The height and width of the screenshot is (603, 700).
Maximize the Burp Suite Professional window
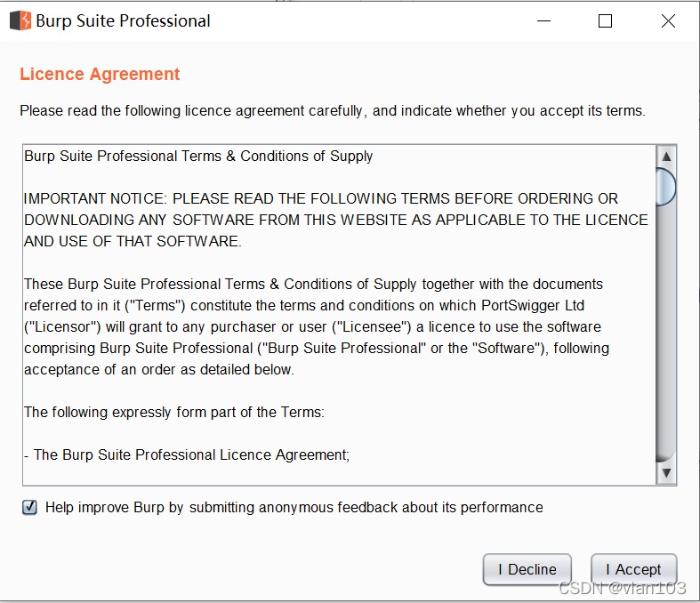pos(606,21)
